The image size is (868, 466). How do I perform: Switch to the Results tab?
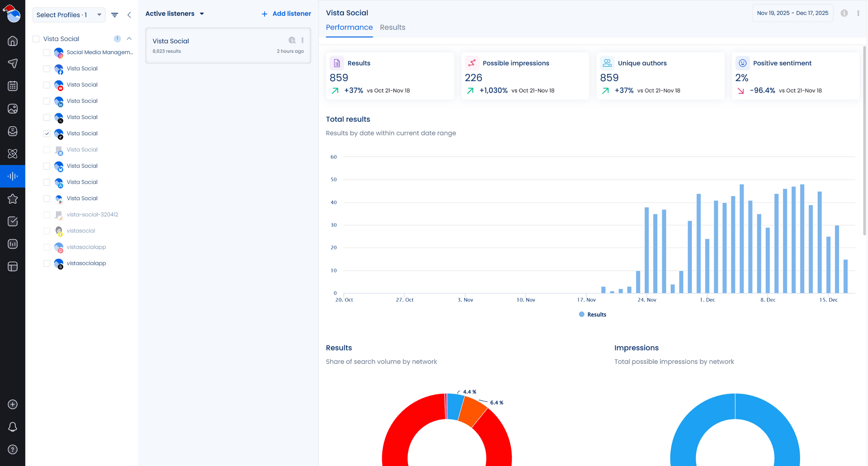(x=392, y=27)
